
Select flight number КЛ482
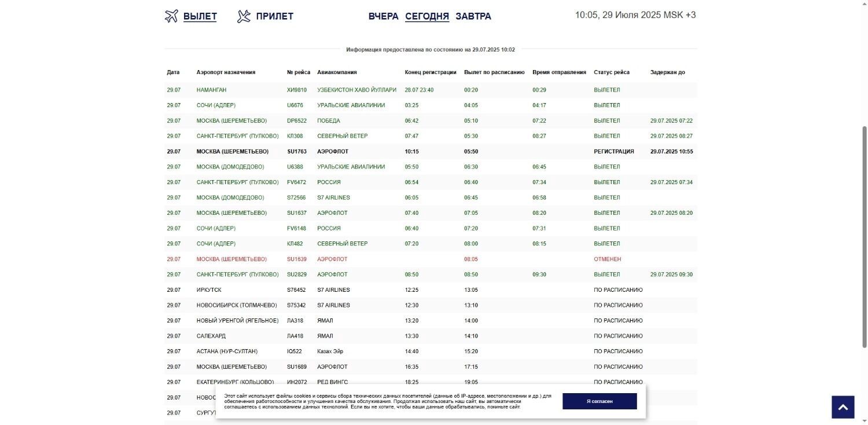click(295, 244)
